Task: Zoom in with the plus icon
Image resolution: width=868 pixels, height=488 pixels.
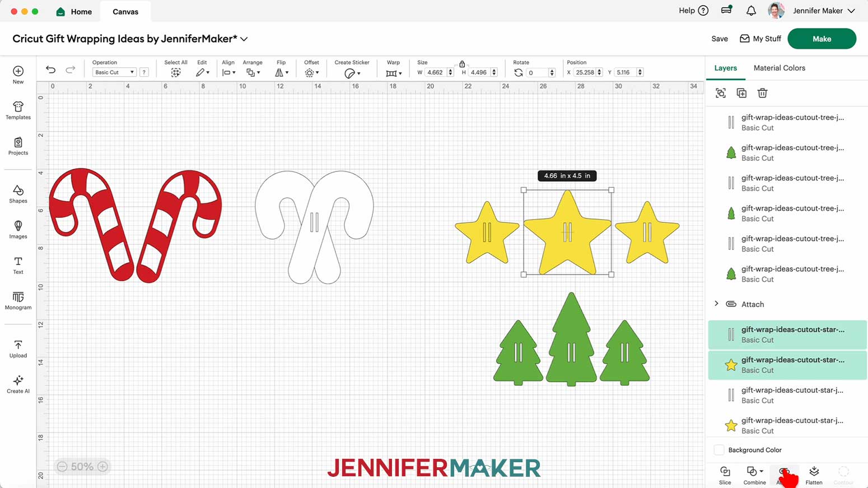Action: pos(103,467)
